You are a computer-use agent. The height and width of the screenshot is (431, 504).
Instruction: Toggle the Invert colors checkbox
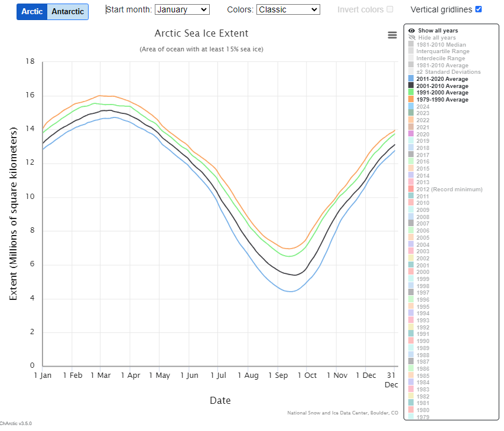pos(389,9)
